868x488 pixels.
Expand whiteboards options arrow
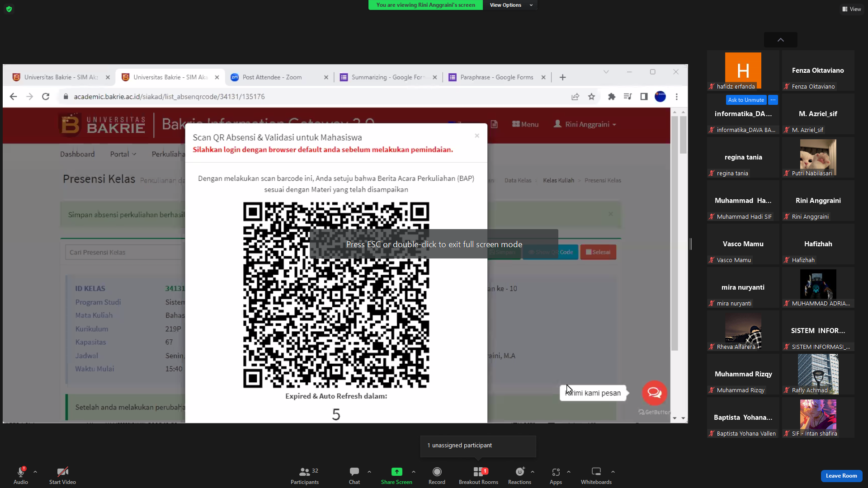pyautogui.click(x=613, y=472)
